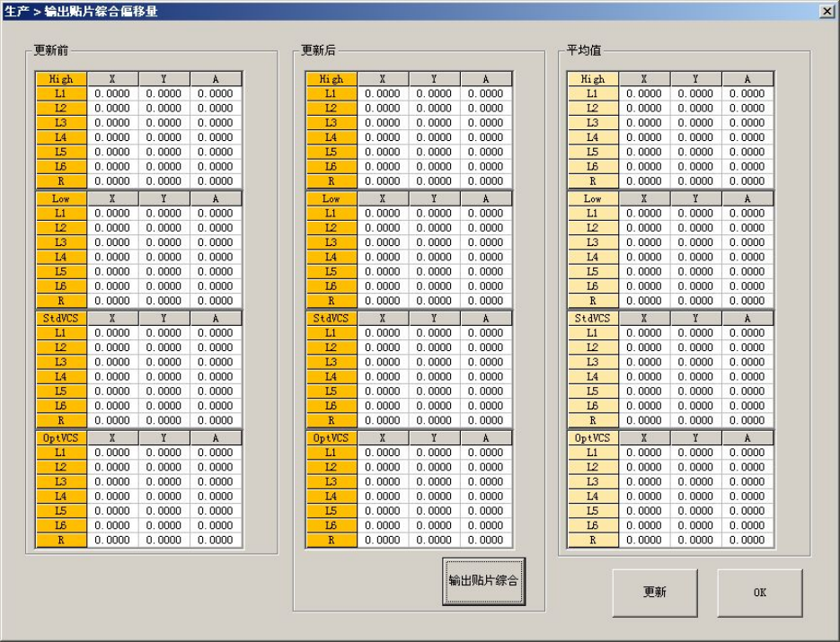Click Low L1 Y value in 更新后
This screenshot has width=840, height=642.
434,214
